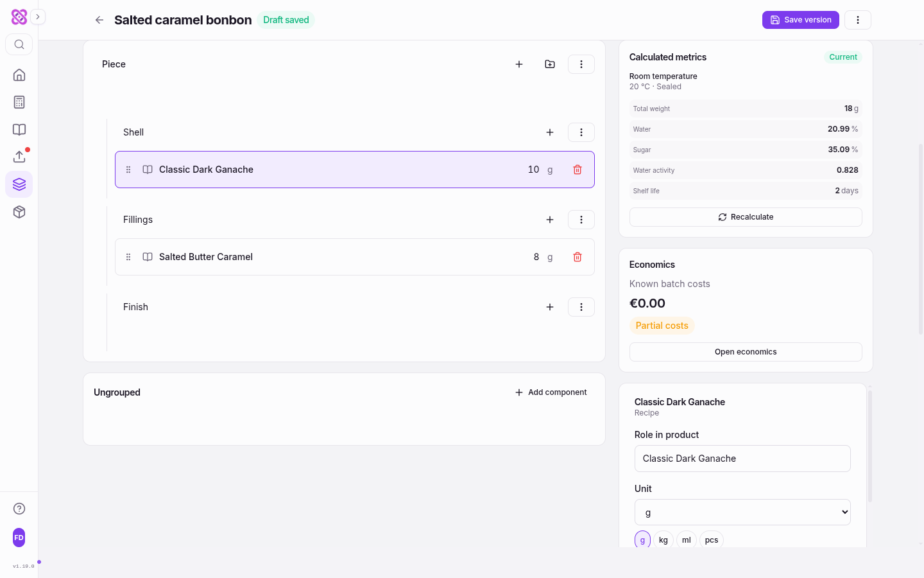
Task: Open Finish group options menu
Action: (x=581, y=307)
